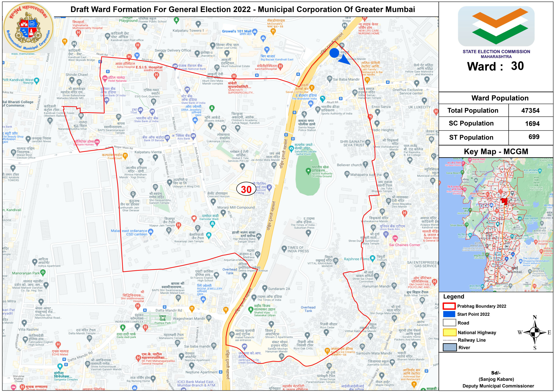Click the State Election Commission Maharashtra logo
The height and width of the screenshot is (392, 555).
[x=496, y=26]
